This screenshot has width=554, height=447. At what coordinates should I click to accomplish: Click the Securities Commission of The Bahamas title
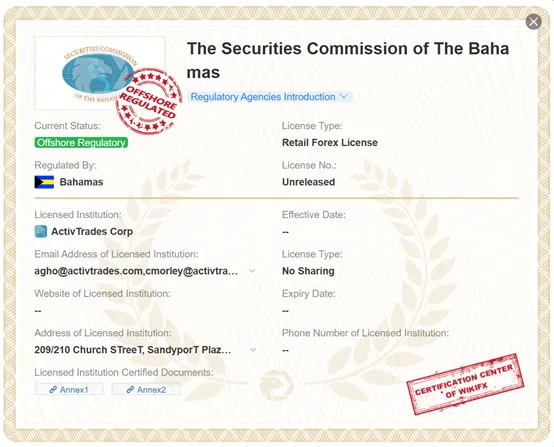[348, 60]
